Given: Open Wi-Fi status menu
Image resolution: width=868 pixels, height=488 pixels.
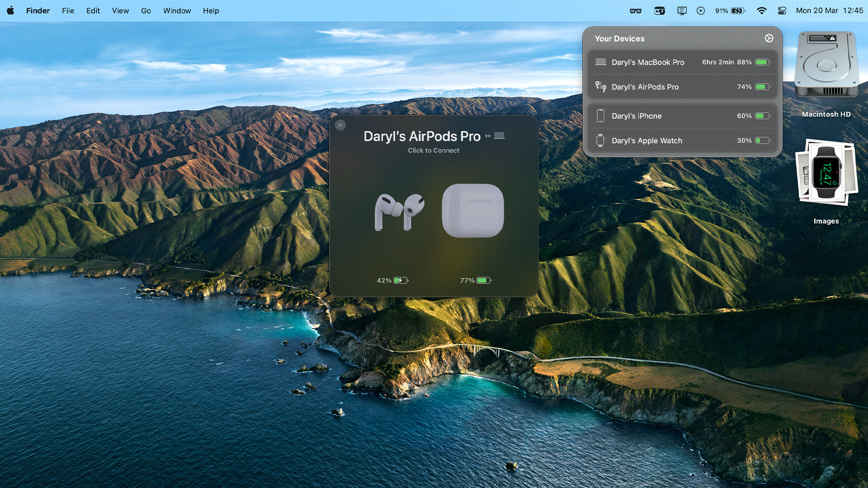Looking at the screenshot, I should (x=762, y=11).
